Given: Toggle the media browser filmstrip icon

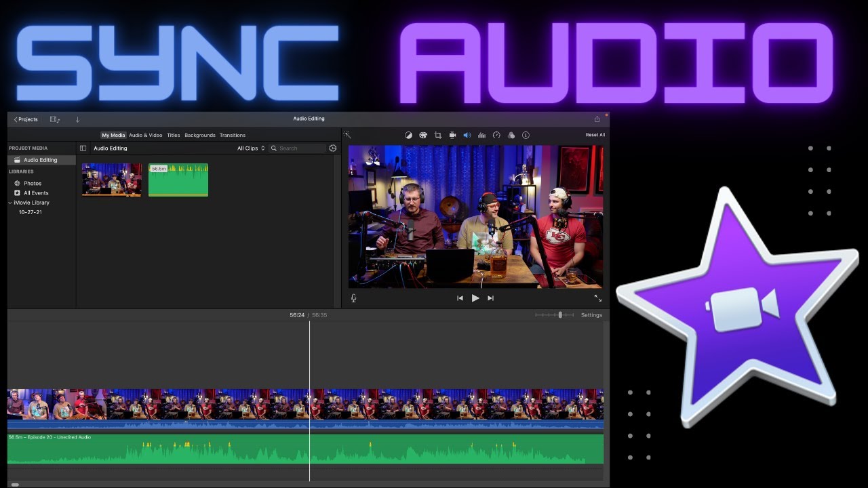Looking at the screenshot, I should 55,119.
